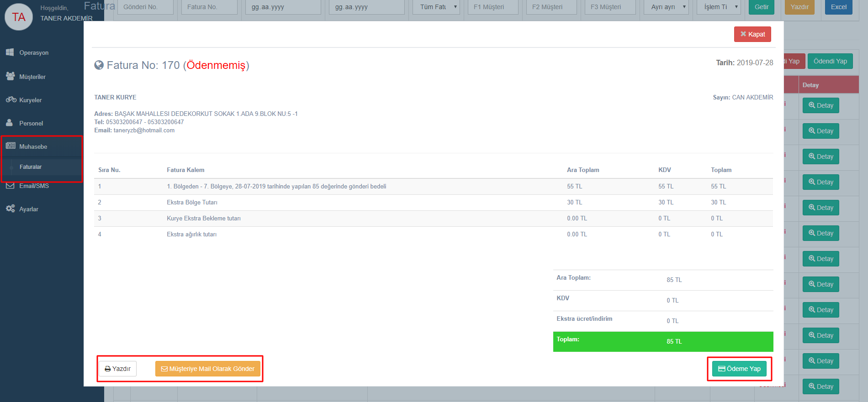
Task: Open the Faturalar submenu item
Action: coord(31,167)
